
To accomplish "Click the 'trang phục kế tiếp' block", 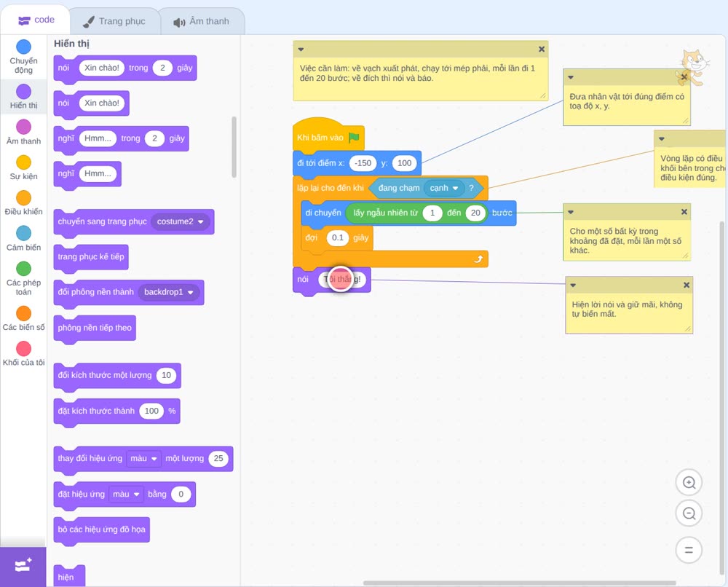I will [x=91, y=257].
